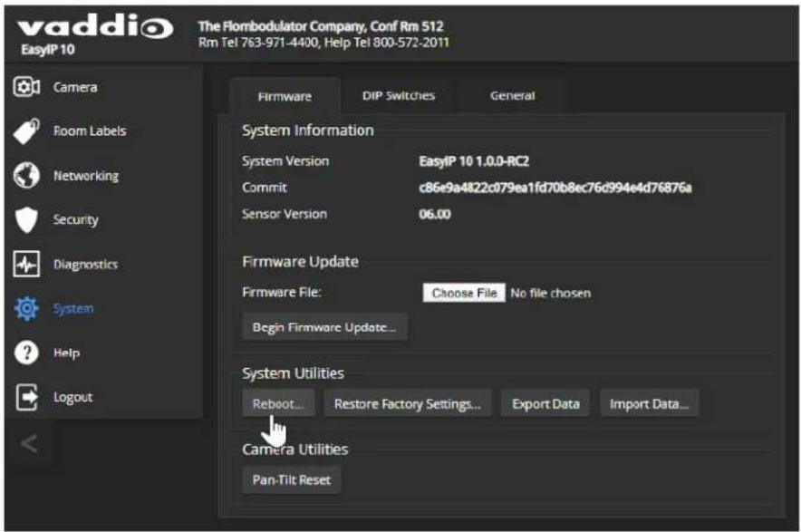This screenshot has height=532, width=801.
Task: Click the Firmware File label
Action: pos(282,293)
